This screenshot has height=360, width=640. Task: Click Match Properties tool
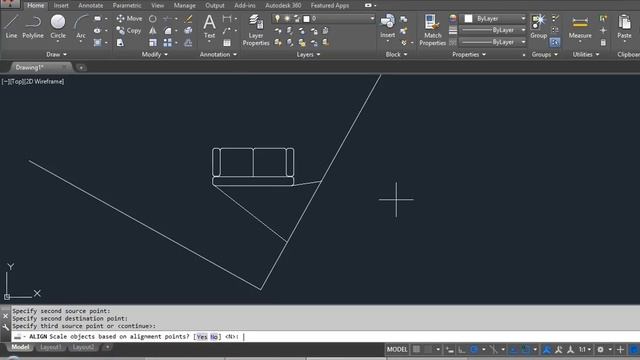432,30
